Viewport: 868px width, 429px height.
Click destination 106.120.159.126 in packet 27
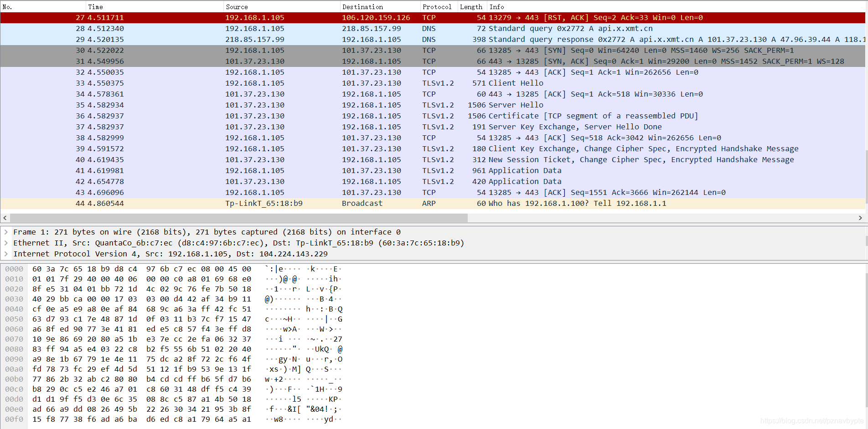[376, 18]
